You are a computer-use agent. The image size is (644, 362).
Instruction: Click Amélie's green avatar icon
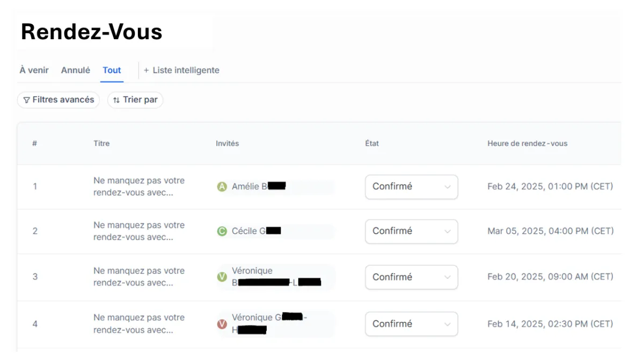point(222,187)
